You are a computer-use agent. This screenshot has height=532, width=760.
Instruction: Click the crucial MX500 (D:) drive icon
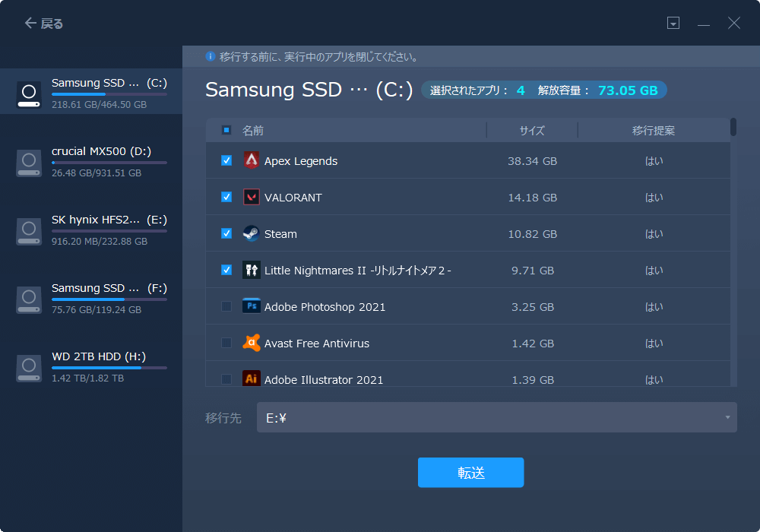pyautogui.click(x=29, y=163)
